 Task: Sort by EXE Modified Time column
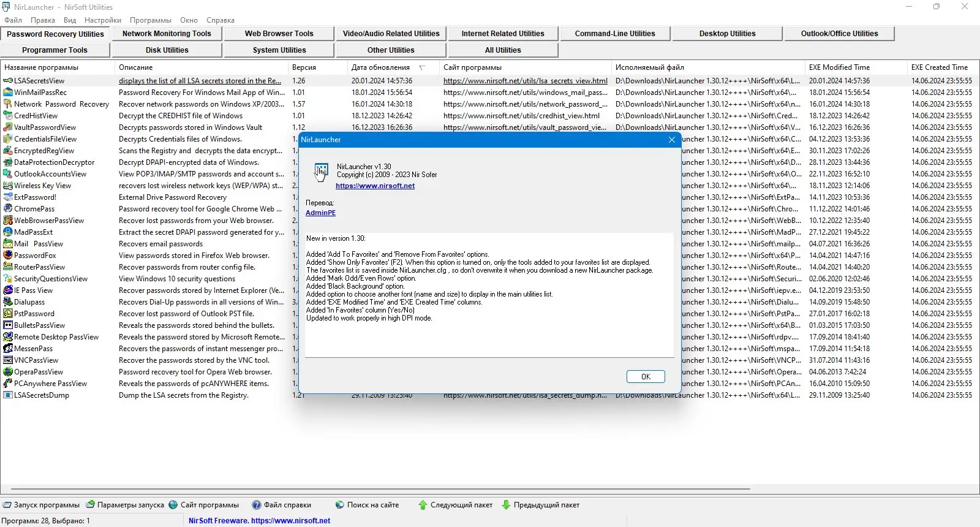(856, 67)
